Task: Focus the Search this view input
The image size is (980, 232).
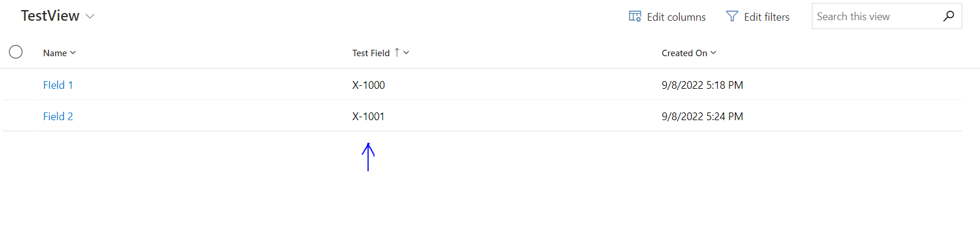Action: point(876,17)
